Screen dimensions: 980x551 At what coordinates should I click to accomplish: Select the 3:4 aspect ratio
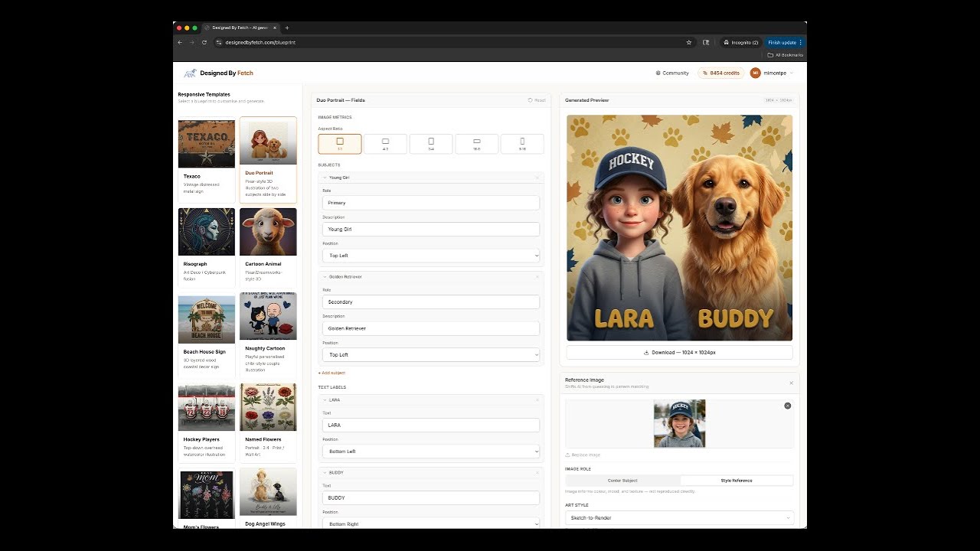[x=431, y=144]
